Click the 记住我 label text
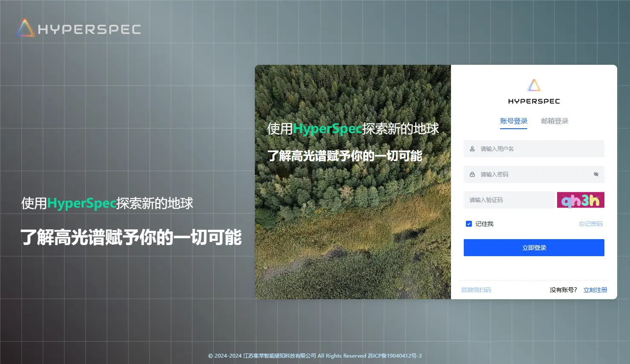The height and width of the screenshot is (364, 630). coord(484,224)
